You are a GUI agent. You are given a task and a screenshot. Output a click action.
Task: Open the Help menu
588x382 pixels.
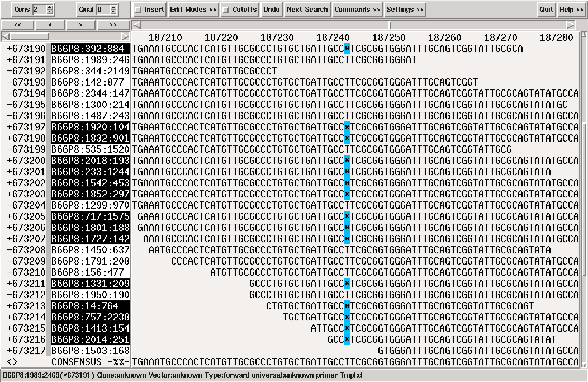[571, 10]
